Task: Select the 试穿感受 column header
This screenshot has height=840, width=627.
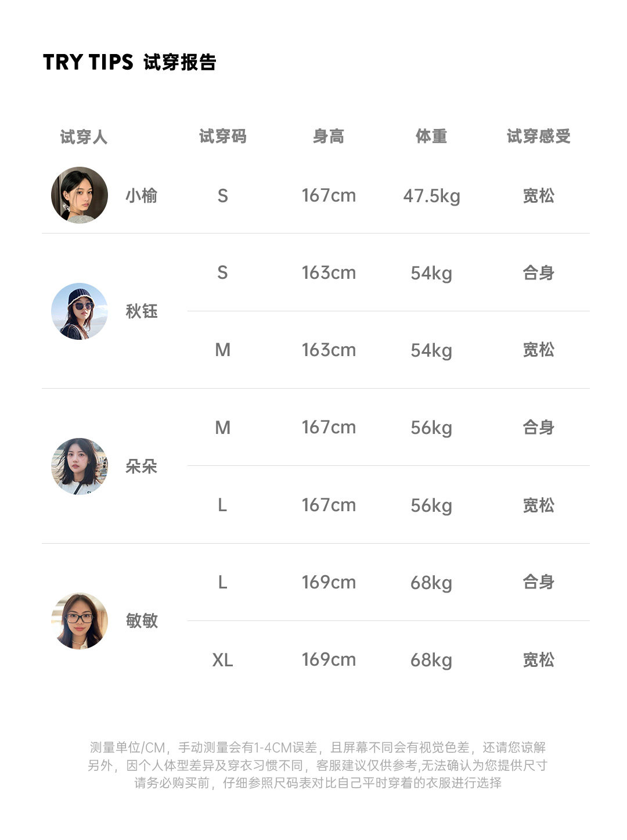Action: pyautogui.click(x=538, y=137)
